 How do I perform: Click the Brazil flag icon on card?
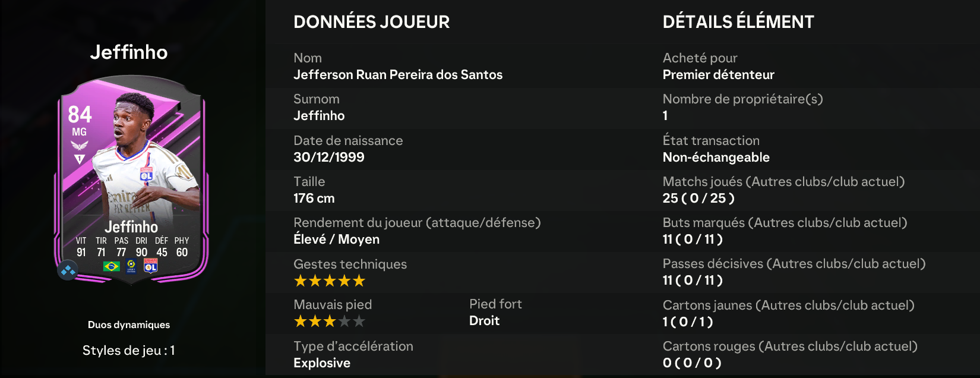(x=111, y=266)
